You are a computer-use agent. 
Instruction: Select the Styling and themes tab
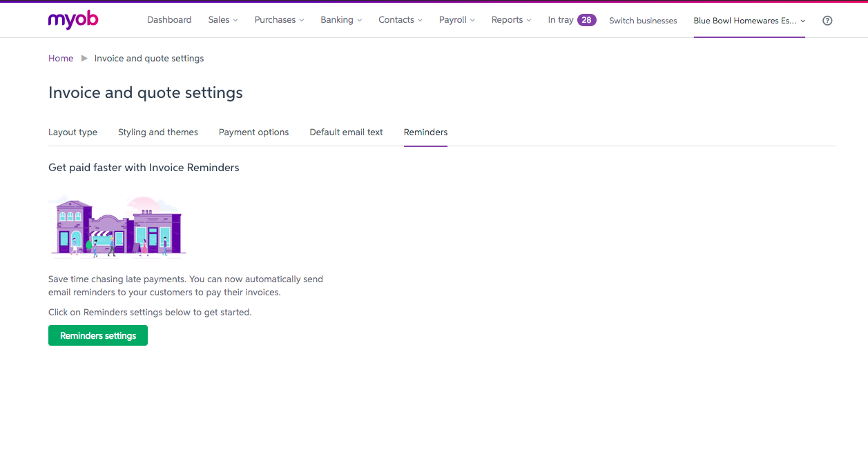[x=158, y=132]
